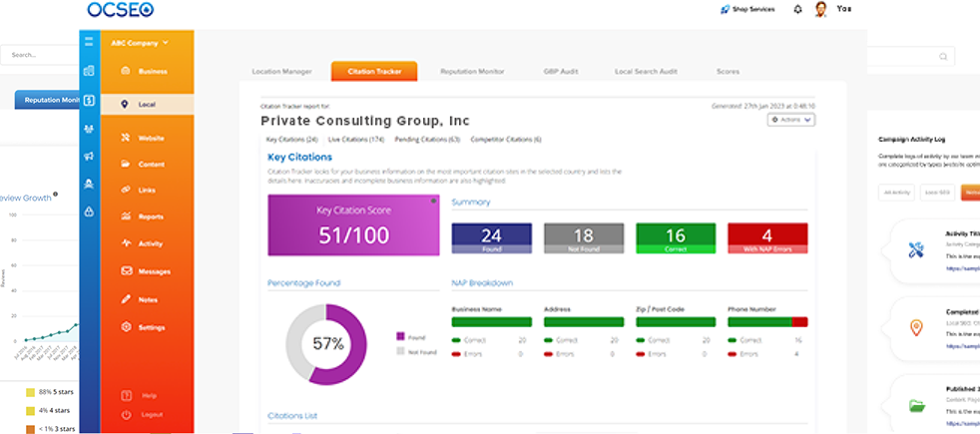Click the 24 Found summary box
980x434 pixels.
click(x=492, y=237)
